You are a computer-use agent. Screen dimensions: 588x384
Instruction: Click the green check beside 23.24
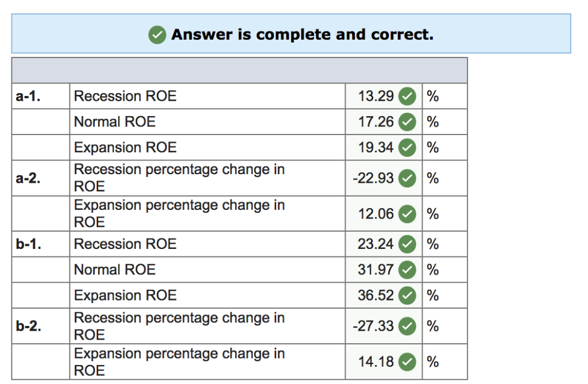point(407,244)
